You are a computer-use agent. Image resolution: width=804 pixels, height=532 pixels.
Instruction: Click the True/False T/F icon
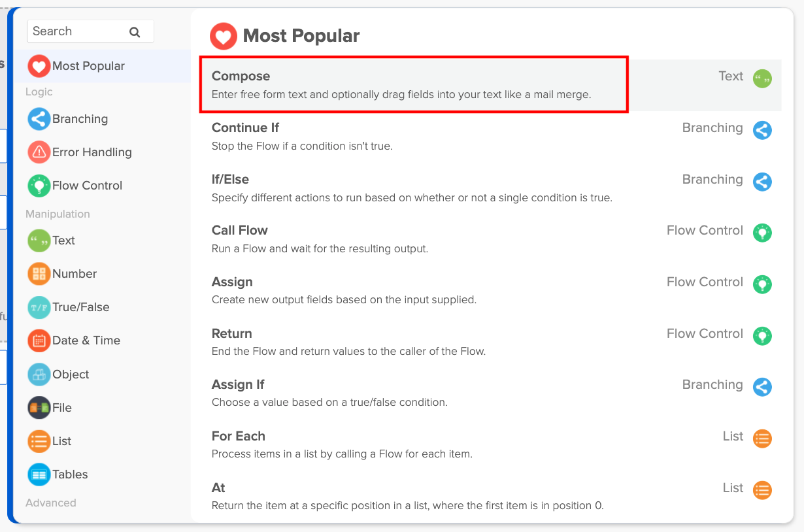point(39,307)
